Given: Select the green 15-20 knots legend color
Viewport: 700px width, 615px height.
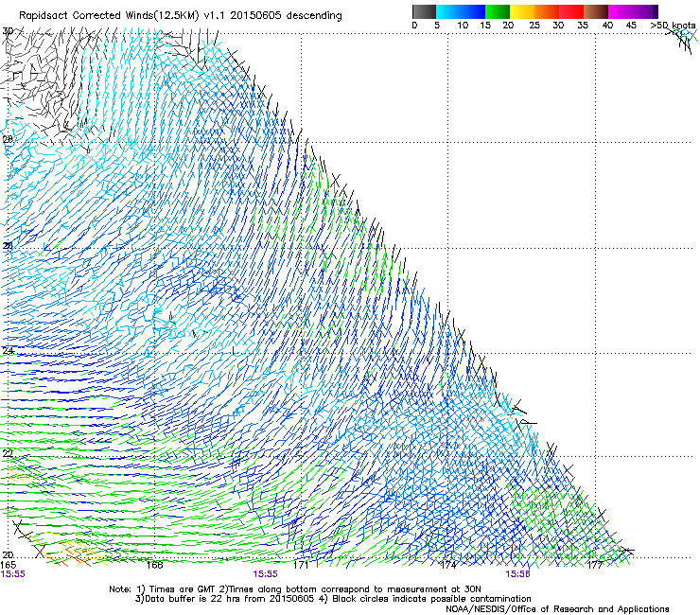Looking at the screenshot, I should click(498, 11).
